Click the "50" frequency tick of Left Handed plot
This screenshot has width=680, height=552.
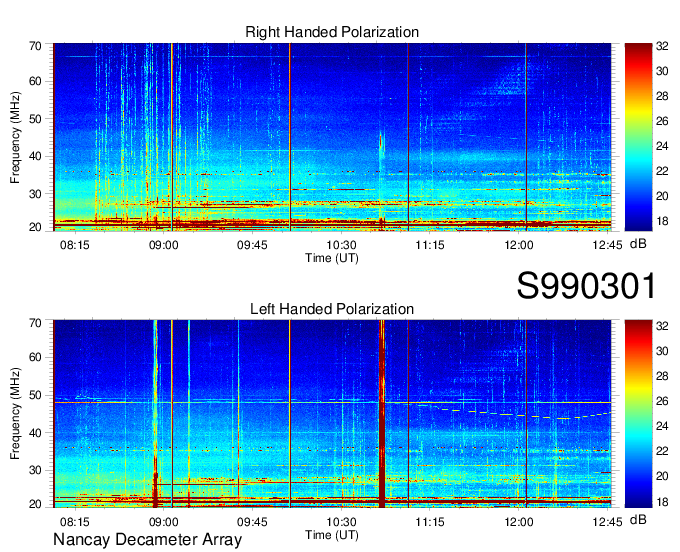[35, 395]
